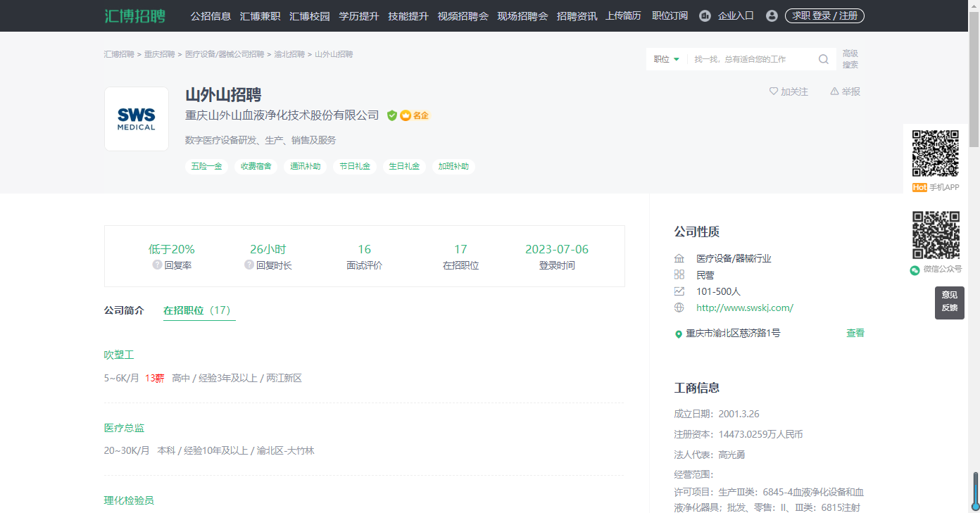
Task: Open the company website http://www.swskj.com/
Action: click(x=745, y=308)
